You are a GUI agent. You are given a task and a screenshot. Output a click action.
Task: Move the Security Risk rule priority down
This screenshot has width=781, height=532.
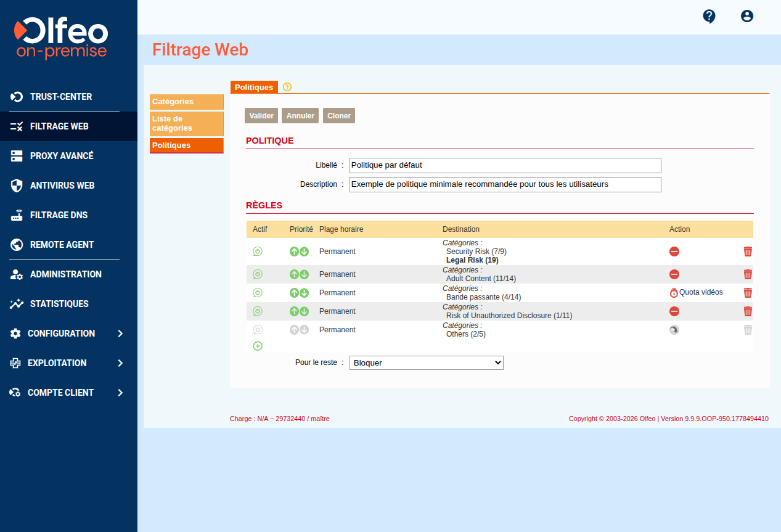coord(305,252)
